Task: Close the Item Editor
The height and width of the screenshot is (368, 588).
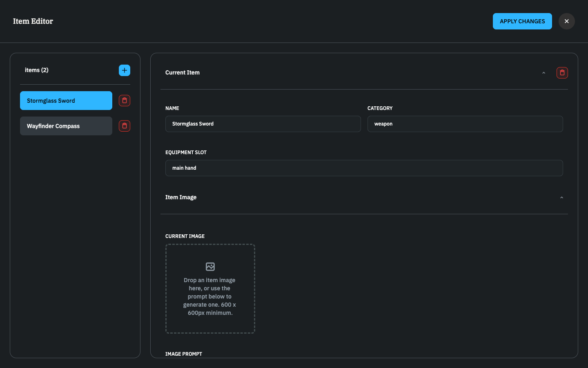Action: (567, 21)
